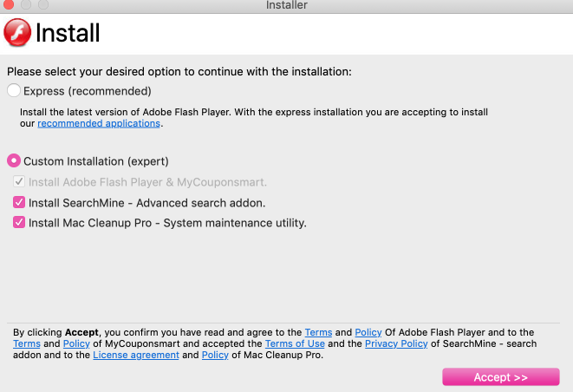The width and height of the screenshot is (573, 392).
Task: Open the Adobe Flash Player Policy link
Action: click(x=368, y=332)
